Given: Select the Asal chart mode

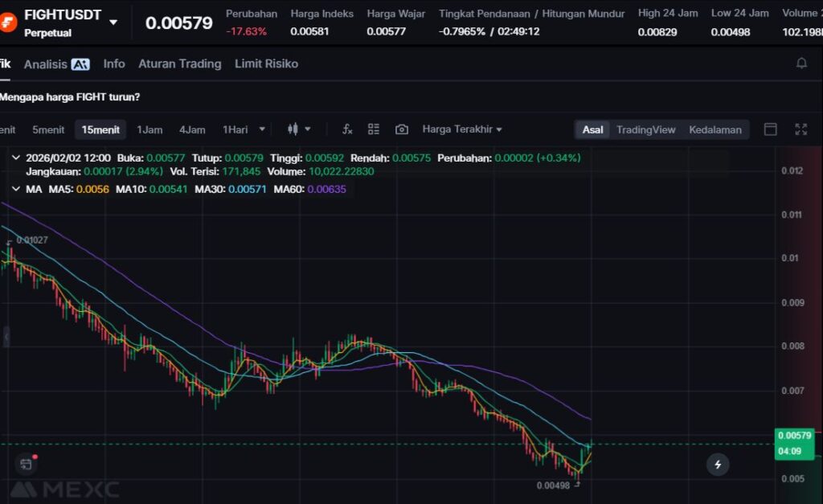Looking at the screenshot, I should click(592, 129).
